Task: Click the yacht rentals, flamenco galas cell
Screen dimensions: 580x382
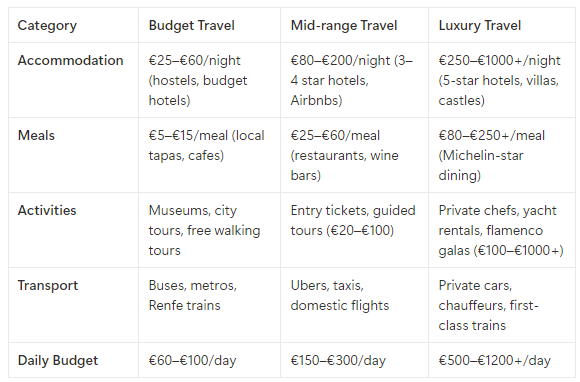Action: coord(501,230)
